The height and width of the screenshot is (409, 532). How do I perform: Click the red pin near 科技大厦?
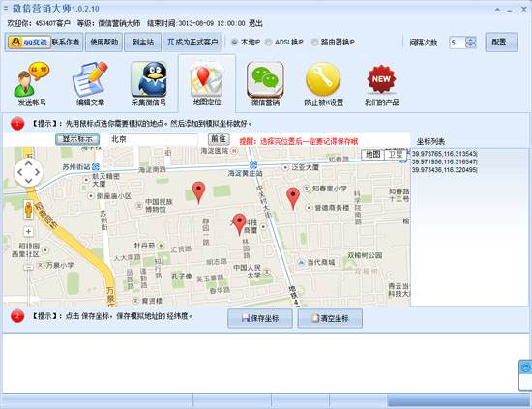239,224
